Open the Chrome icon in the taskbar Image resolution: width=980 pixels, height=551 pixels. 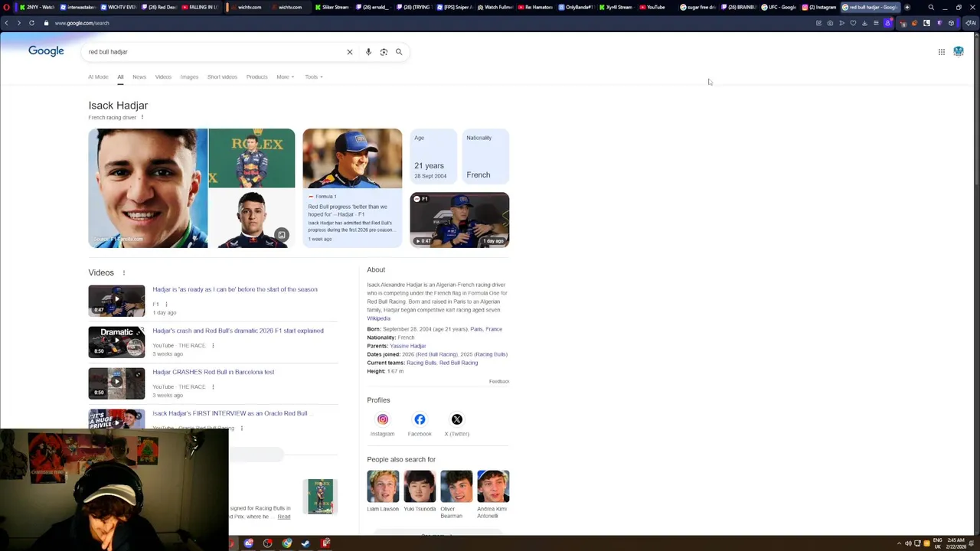tap(286, 543)
